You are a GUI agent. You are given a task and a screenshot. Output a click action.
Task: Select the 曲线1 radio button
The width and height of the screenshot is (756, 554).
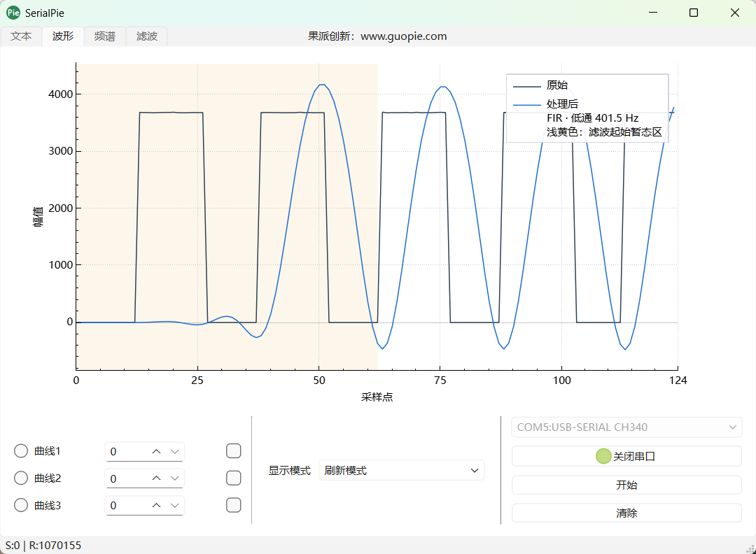click(x=21, y=451)
